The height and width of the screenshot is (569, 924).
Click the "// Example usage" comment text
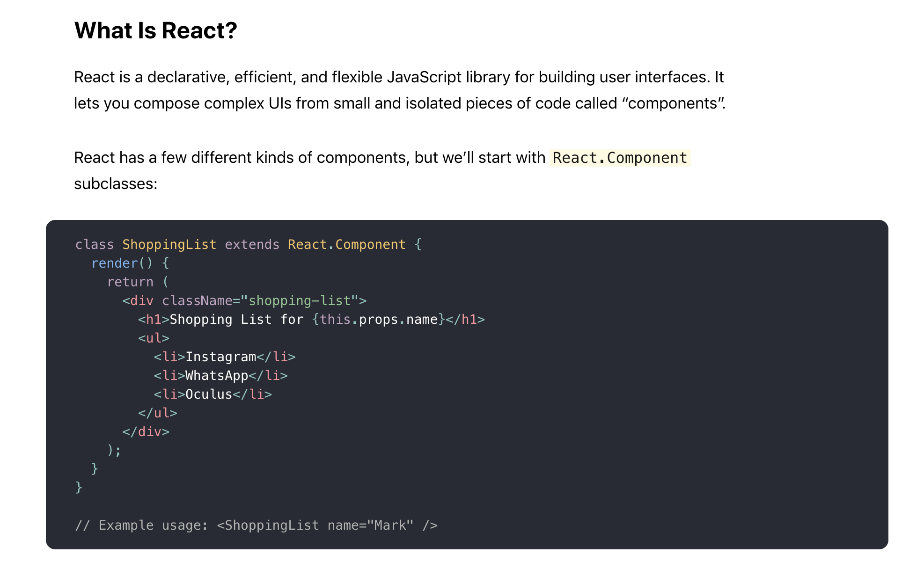[x=141, y=525]
